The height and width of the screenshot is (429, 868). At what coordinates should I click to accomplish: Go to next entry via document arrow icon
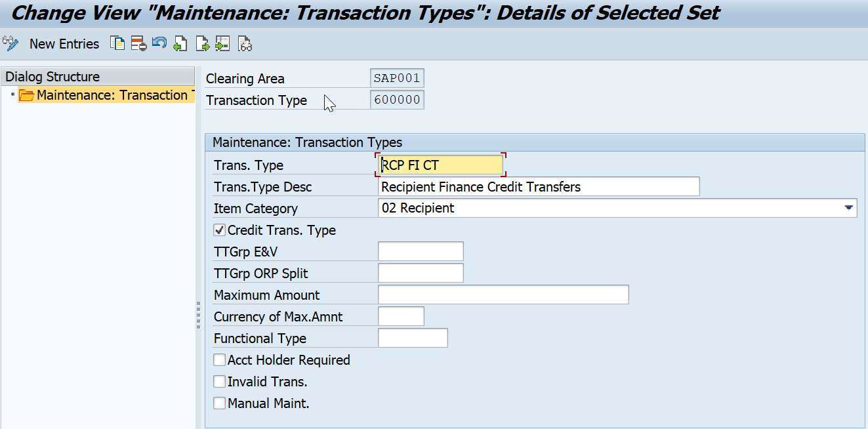click(x=201, y=43)
